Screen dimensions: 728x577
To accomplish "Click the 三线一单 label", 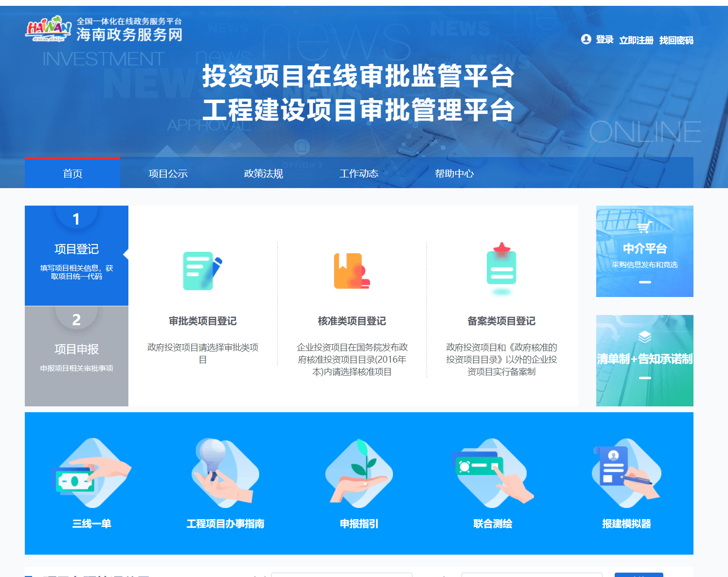I will (91, 524).
